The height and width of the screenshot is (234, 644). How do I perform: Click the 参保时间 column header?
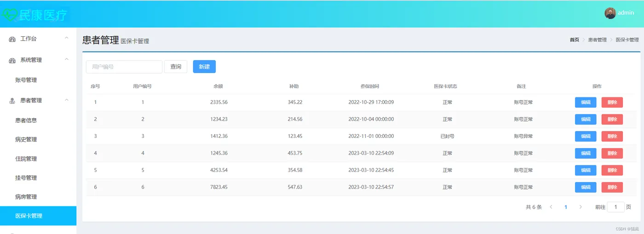tap(370, 86)
